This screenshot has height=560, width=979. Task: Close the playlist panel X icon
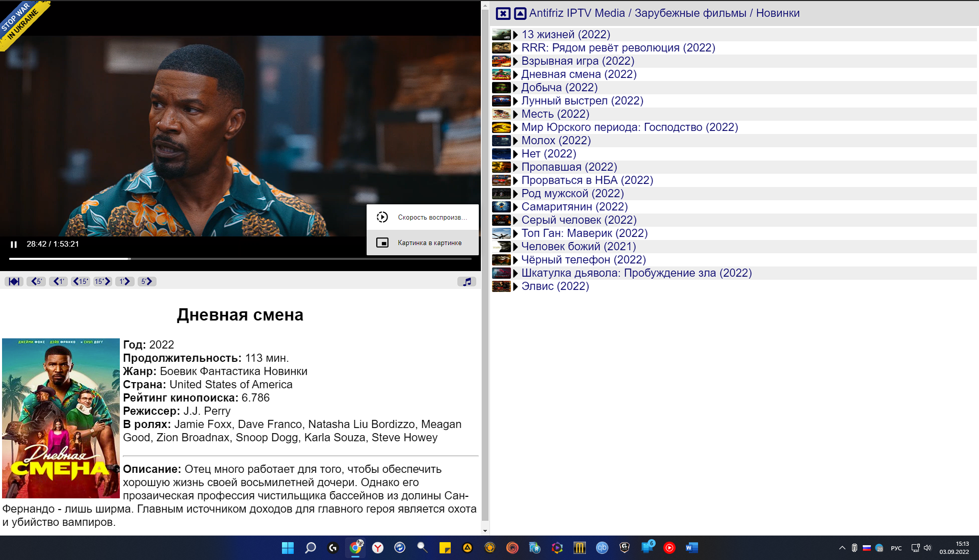[503, 14]
